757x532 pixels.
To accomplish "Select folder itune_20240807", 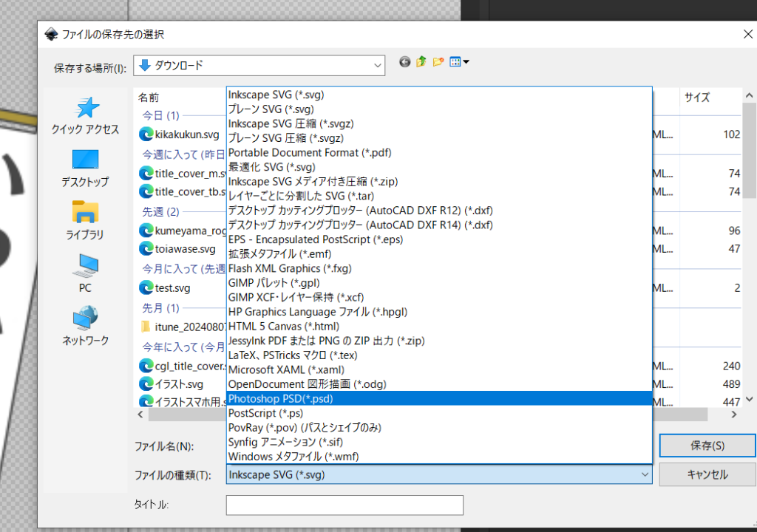I will tap(183, 327).
